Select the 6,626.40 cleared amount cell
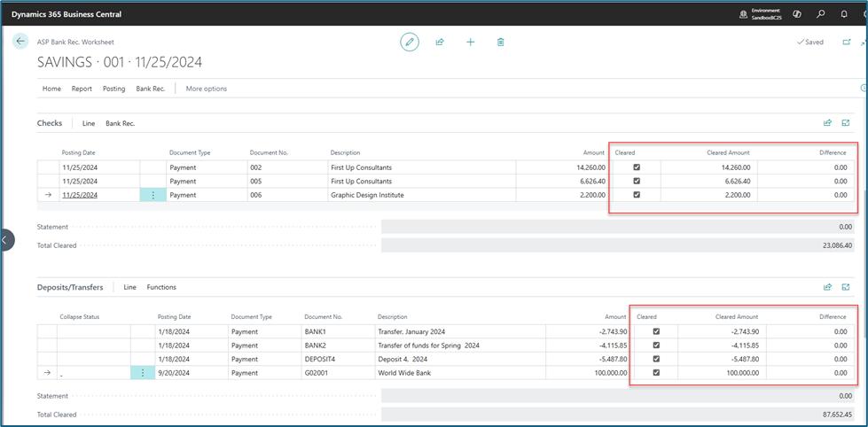Viewport: 868px width, 427px height. coord(709,181)
